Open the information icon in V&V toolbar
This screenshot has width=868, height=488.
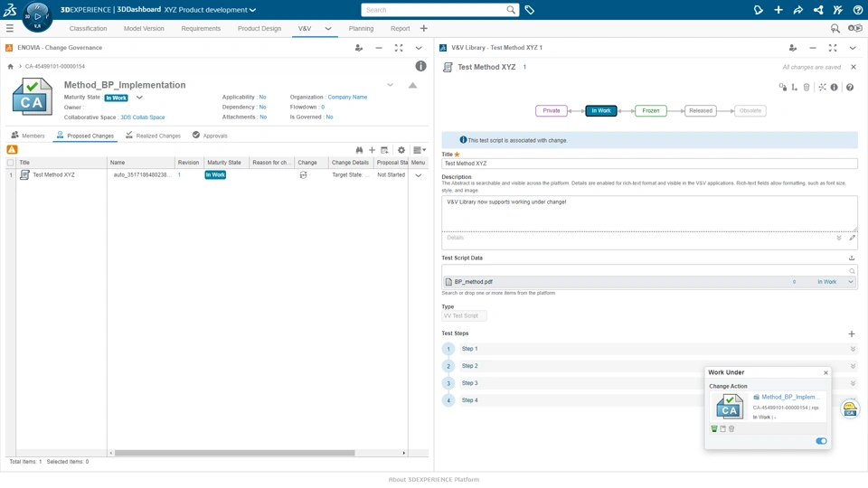tap(835, 88)
